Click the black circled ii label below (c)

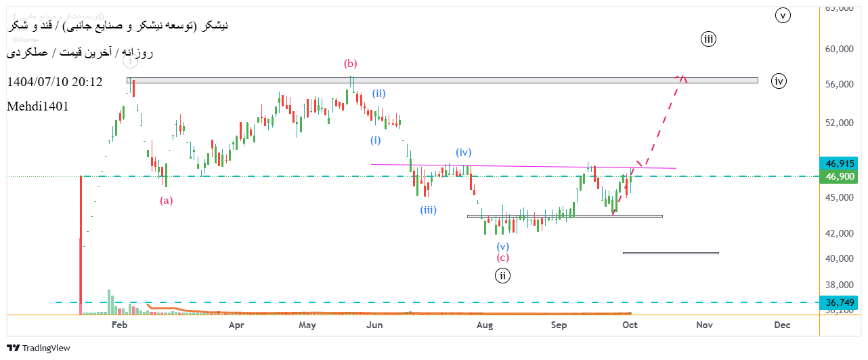point(502,275)
